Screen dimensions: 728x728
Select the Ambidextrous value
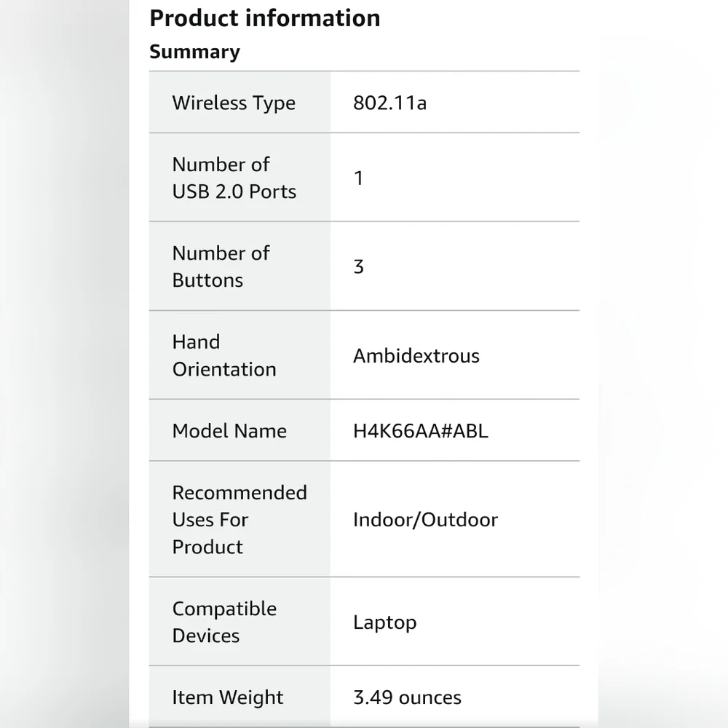(416, 356)
